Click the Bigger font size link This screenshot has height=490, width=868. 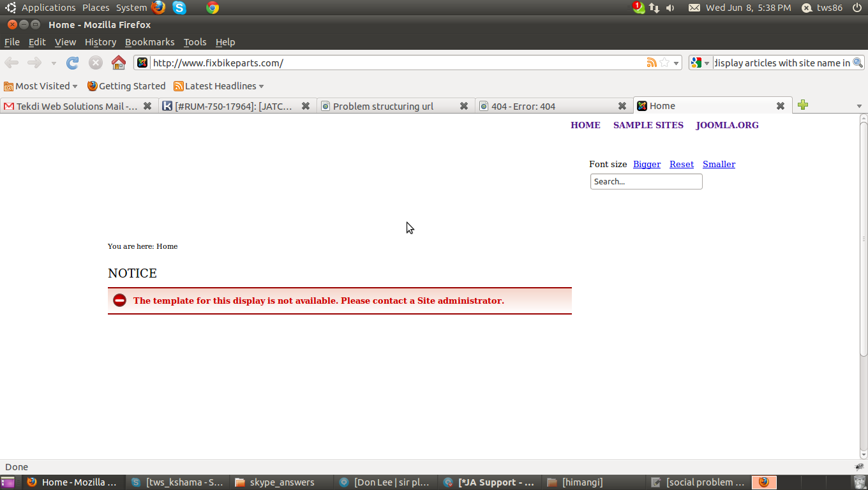647,164
